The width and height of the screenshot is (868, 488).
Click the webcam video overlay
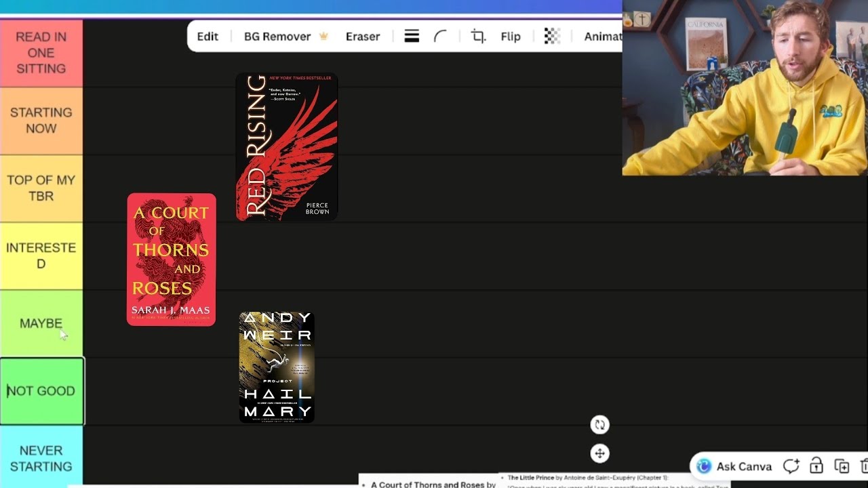(x=745, y=88)
